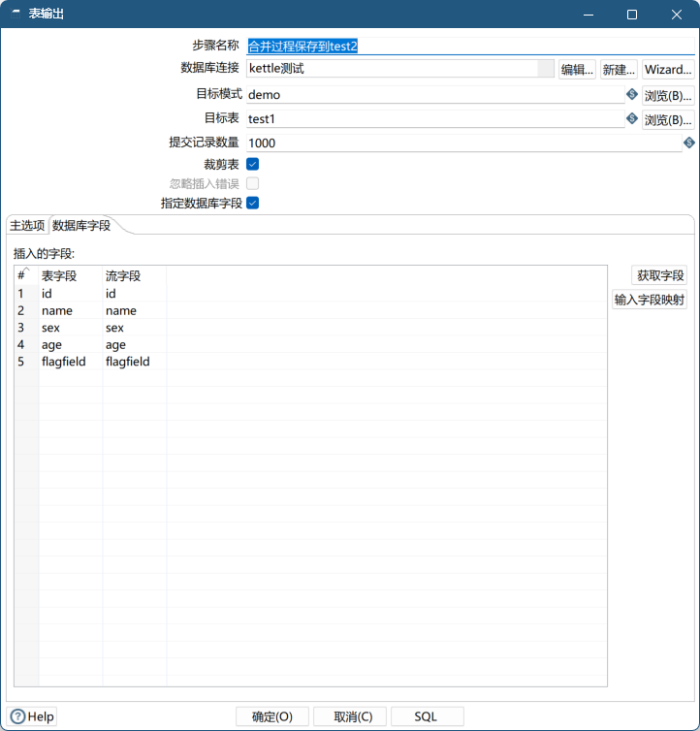Toggle the 裁剪表 checkbox
Image resolution: width=700 pixels, height=731 pixels.
[253, 164]
